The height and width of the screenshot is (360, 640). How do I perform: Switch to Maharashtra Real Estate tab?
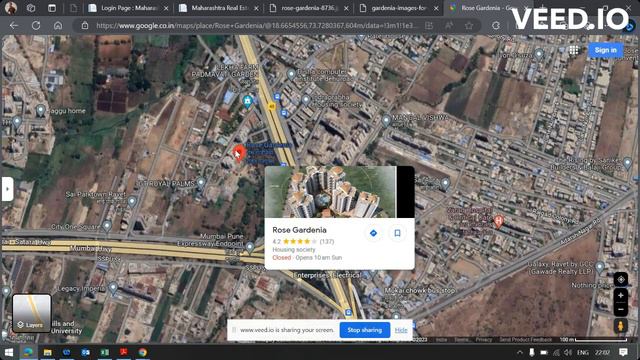219,8
